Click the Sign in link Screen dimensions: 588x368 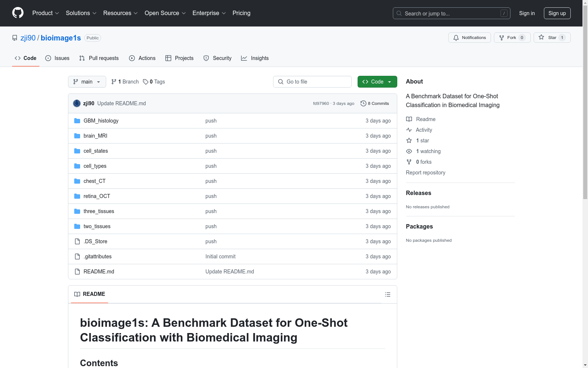527,13
